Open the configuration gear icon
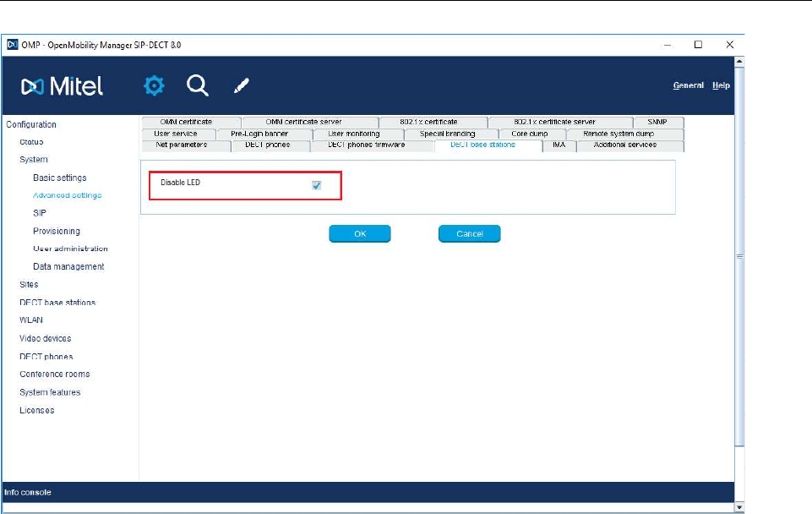The image size is (812, 514). click(x=154, y=85)
